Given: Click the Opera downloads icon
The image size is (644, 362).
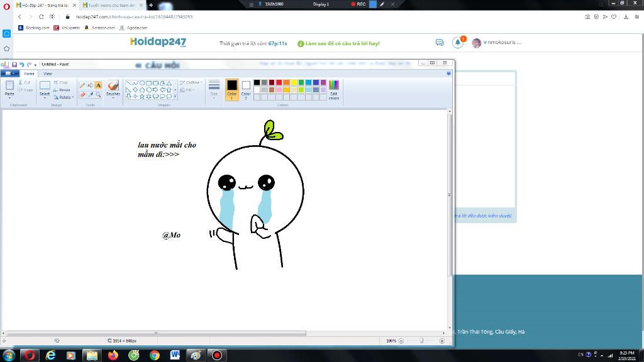Looking at the screenshot, I should click(x=626, y=17).
